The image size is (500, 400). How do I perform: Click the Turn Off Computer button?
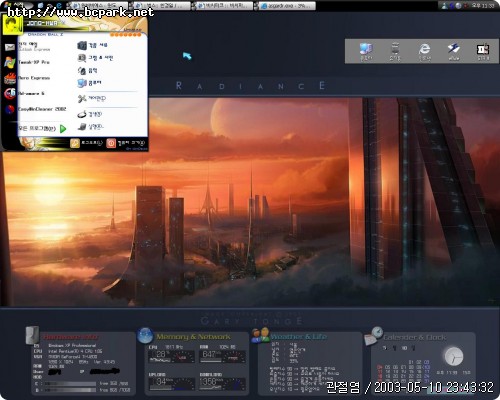coord(126,143)
